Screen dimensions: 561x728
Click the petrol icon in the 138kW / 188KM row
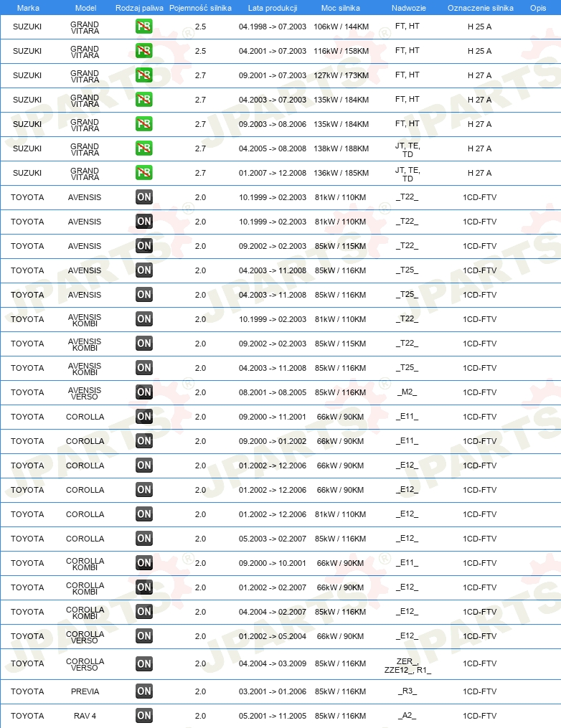tap(144, 148)
